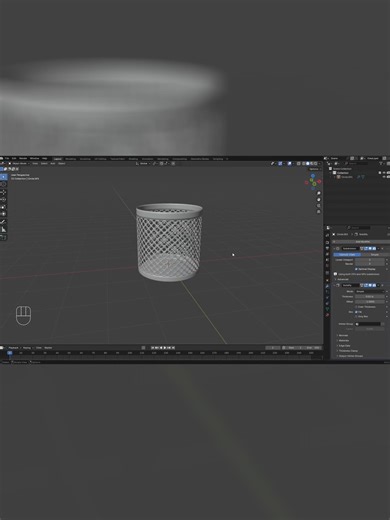Open the Object Data properties tab icon
The height and width of the screenshot is (520, 390).
[x=327, y=309]
